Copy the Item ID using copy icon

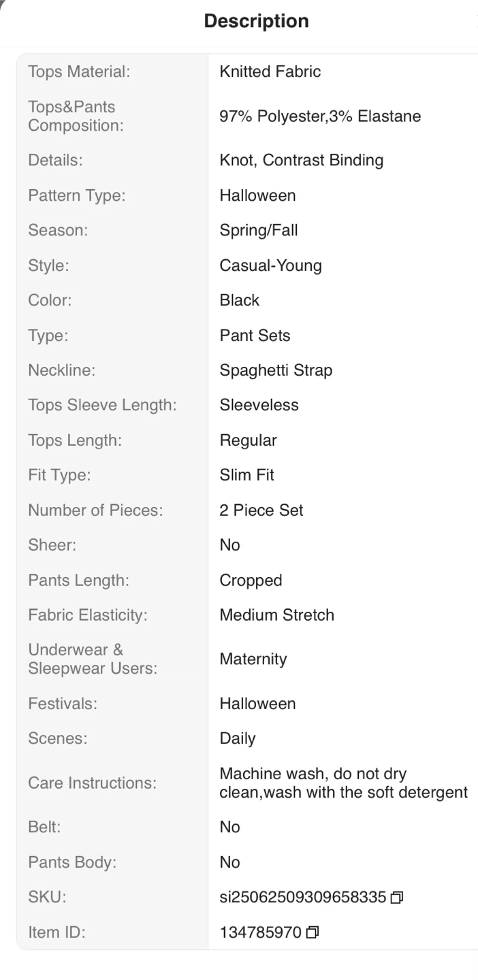[313, 932]
